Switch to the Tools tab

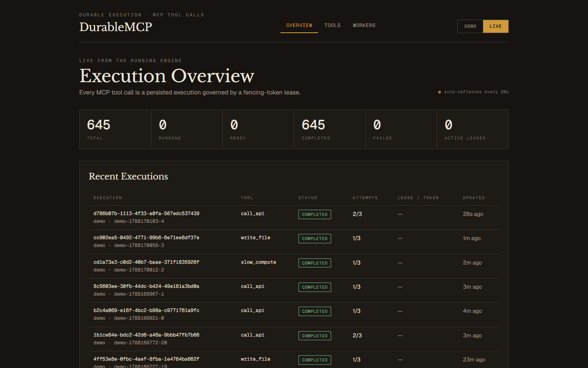pyautogui.click(x=332, y=25)
